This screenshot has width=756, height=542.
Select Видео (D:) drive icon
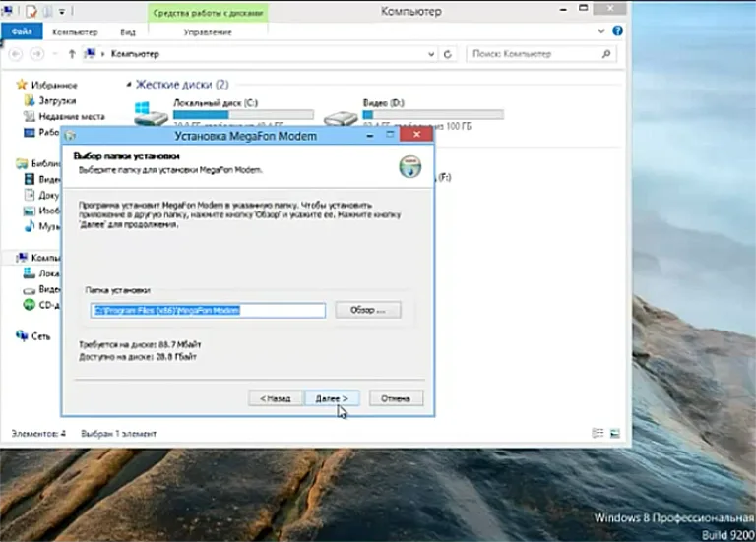pos(341,118)
